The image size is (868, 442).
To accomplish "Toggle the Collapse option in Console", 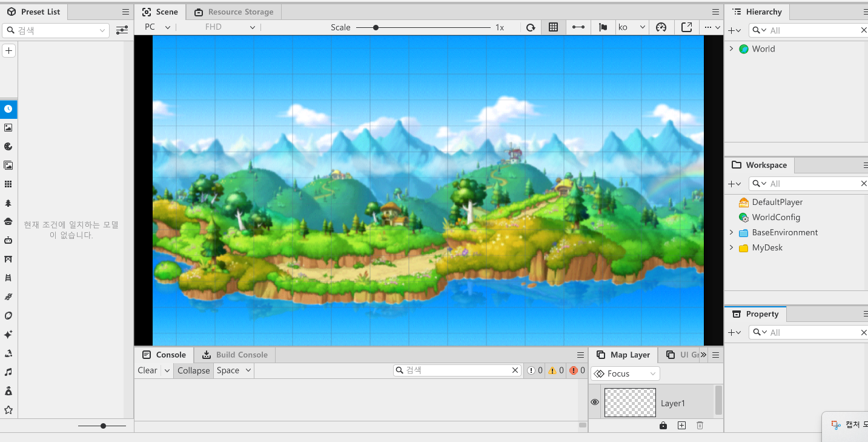I will 193,370.
